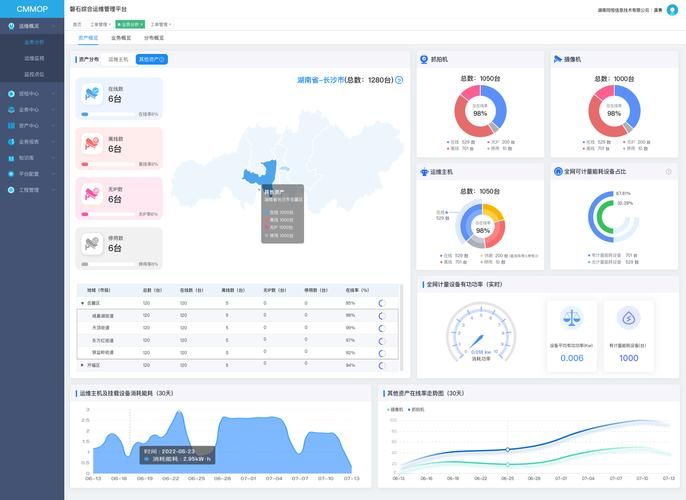
Task: Click the CMMOP logo in the sidebar
Action: (x=32, y=9)
